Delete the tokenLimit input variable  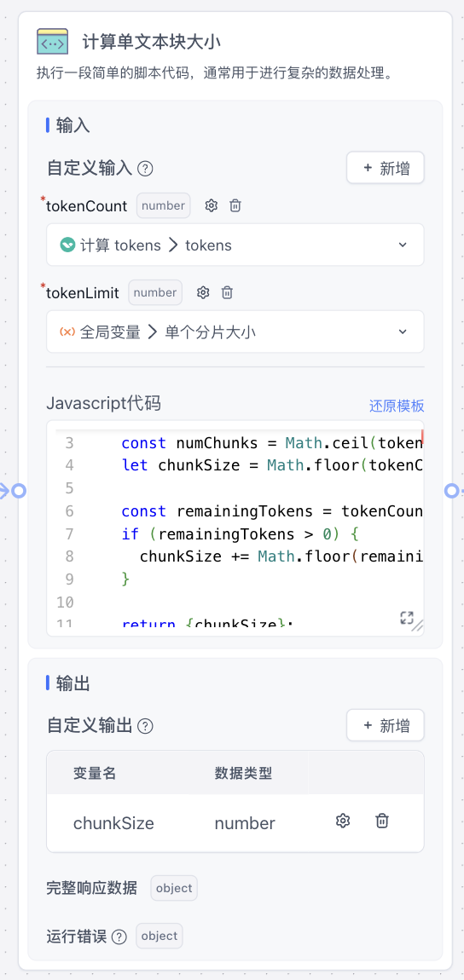[x=228, y=292]
